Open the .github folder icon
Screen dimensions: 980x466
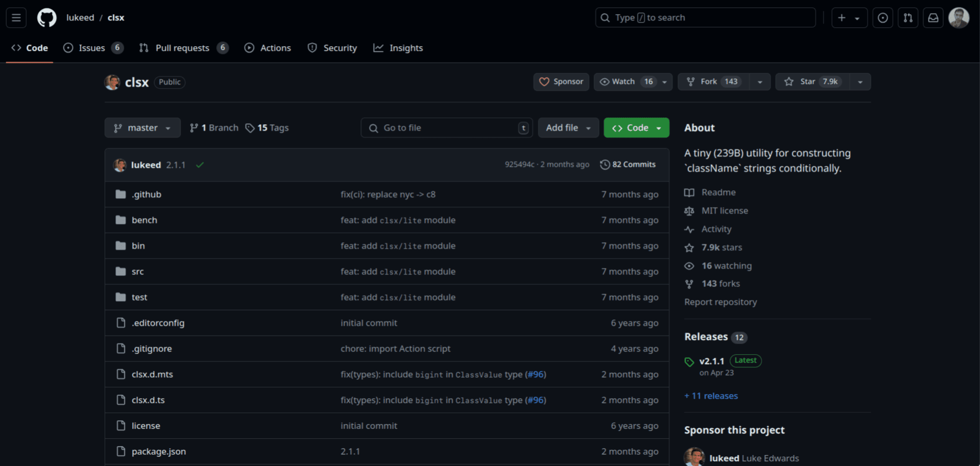(x=121, y=194)
